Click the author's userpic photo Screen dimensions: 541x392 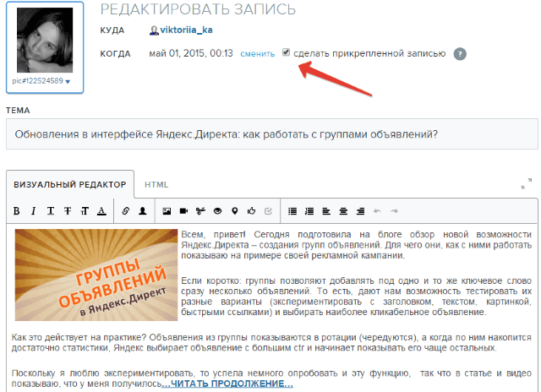[45, 40]
